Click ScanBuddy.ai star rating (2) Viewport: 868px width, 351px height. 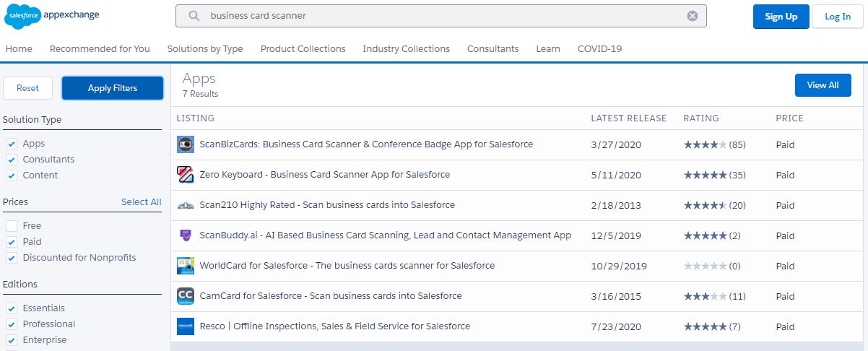pyautogui.click(x=712, y=235)
